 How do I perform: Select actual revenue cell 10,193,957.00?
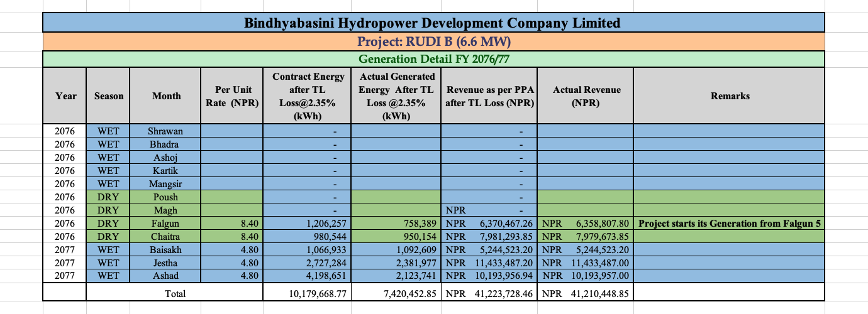586,276
